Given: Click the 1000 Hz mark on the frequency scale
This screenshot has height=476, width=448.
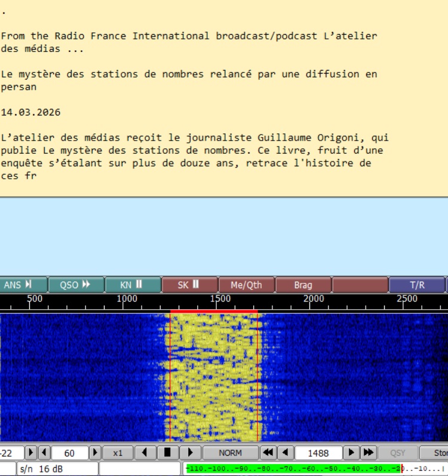Looking at the screenshot, I should tap(127, 299).
